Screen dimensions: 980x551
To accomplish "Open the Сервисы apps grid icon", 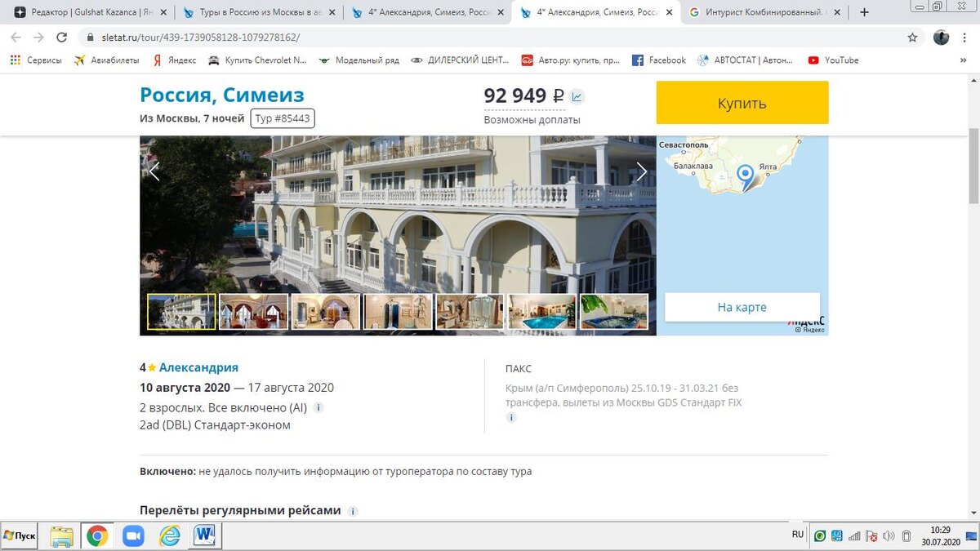I will pyautogui.click(x=14, y=60).
